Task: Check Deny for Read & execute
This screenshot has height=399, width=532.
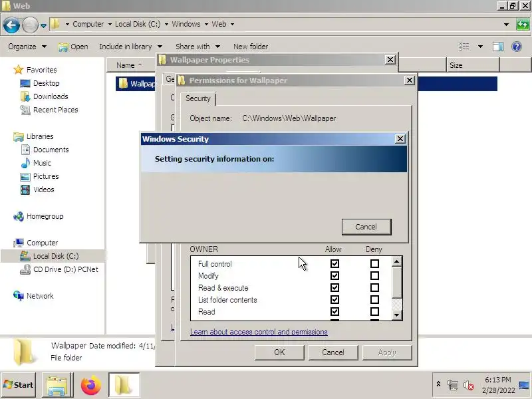Action: pyautogui.click(x=374, y=288)
